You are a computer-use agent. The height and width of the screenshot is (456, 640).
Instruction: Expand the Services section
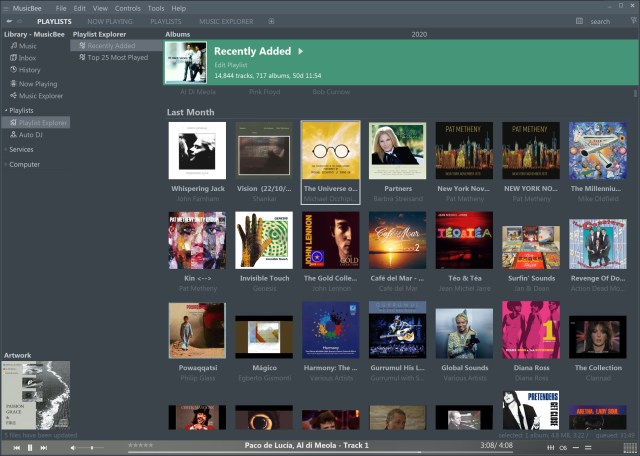pos(5,149)
